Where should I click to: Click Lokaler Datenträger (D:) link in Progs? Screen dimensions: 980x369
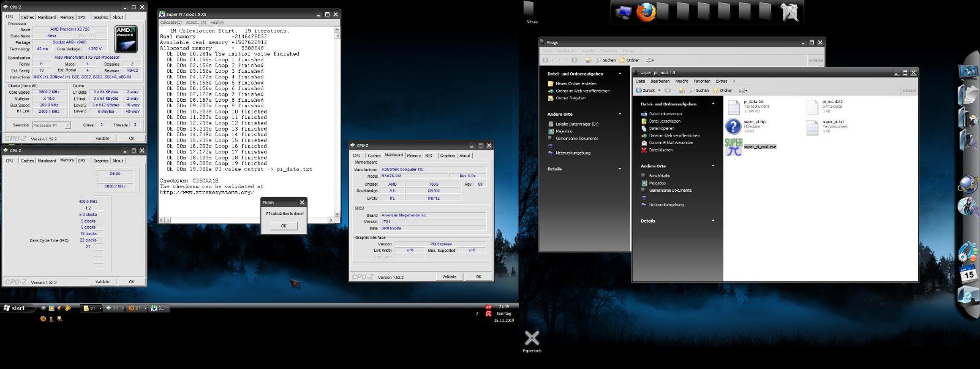pos(577,124)
